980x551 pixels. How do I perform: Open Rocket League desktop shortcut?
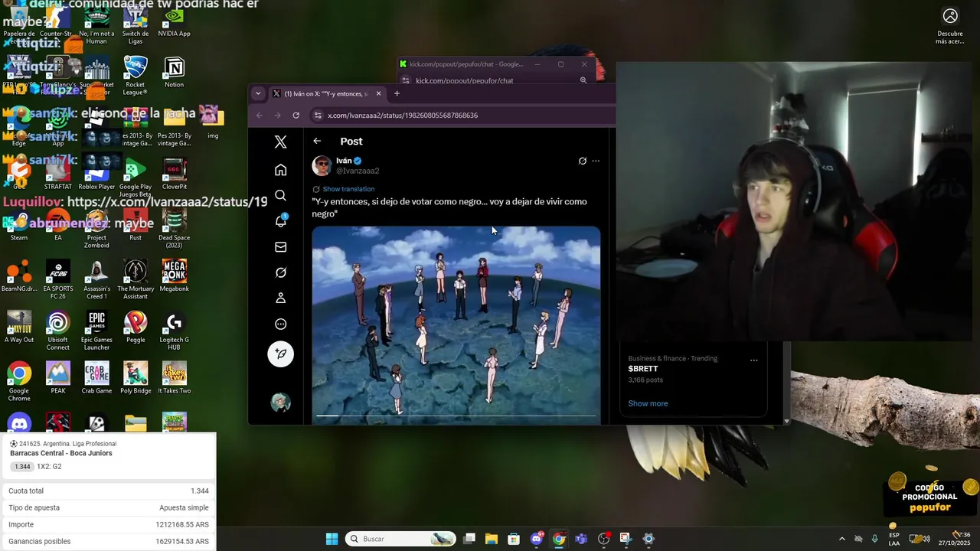pos(136,75)
